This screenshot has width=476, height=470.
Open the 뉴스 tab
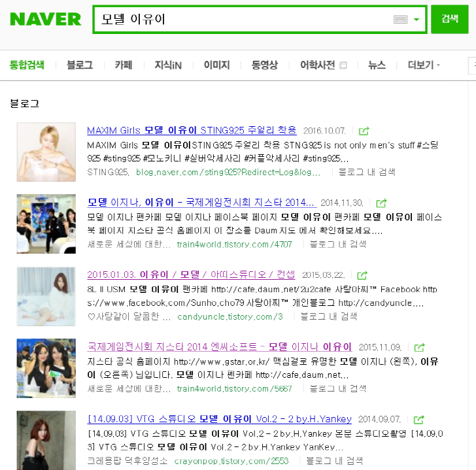click(377, 65)
